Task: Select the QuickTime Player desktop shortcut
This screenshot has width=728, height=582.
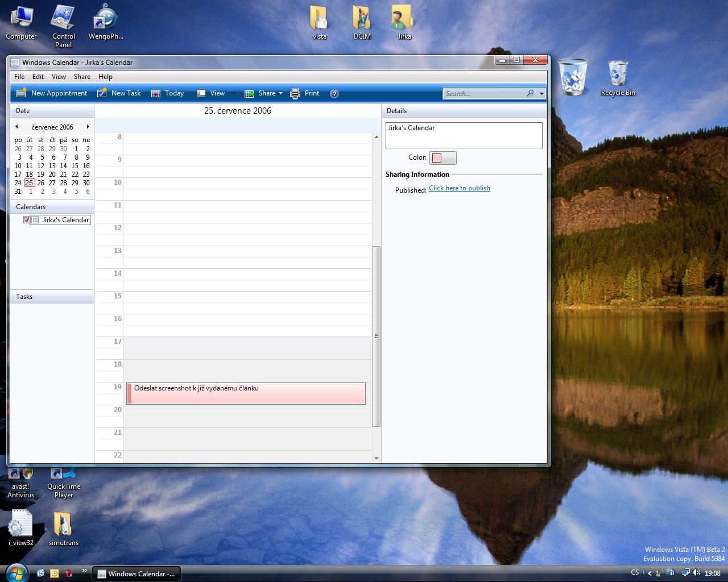Action: tap(64, 484)
